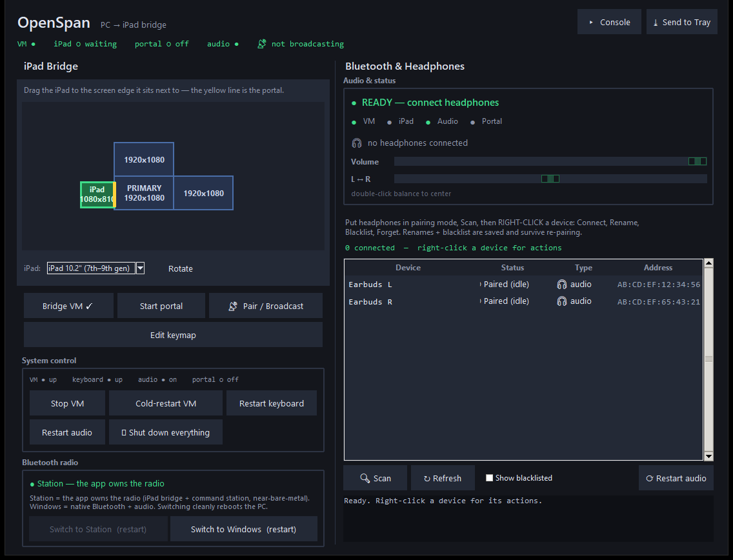Sort by Type column header

click(583, 267)
